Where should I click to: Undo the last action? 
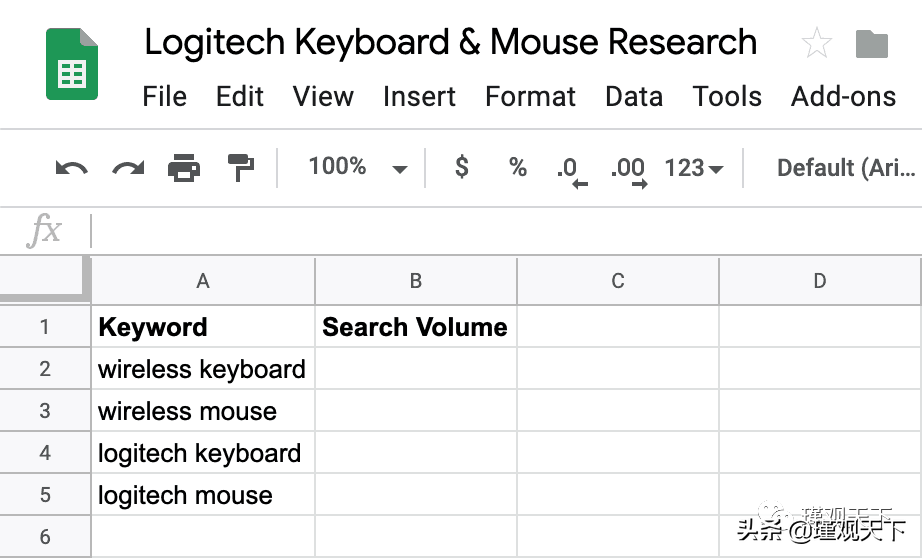pos(71,168)
